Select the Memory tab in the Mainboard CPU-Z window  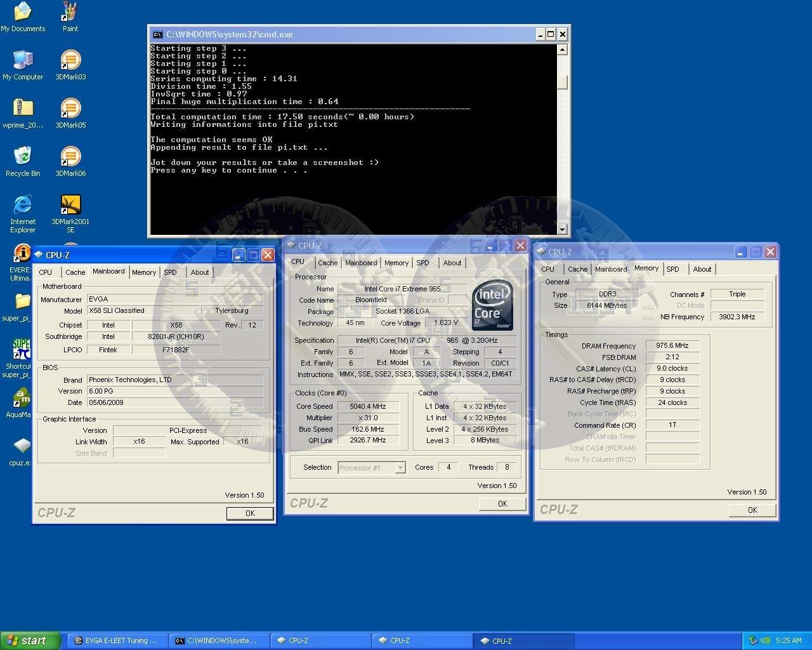[144, 272]
